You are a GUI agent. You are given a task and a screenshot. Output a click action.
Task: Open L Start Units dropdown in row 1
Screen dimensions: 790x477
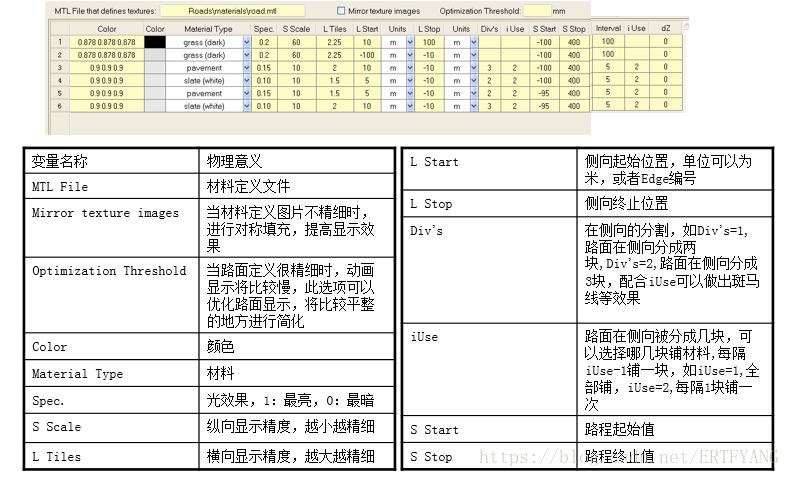(x=410, y=42)
